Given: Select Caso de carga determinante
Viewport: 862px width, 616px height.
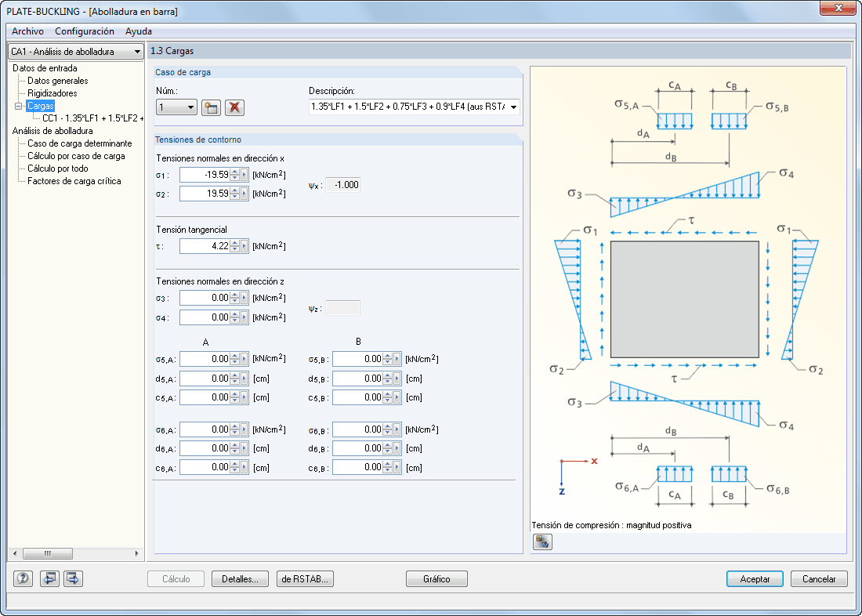Looking at the screenshot, I should pos(80,143).
